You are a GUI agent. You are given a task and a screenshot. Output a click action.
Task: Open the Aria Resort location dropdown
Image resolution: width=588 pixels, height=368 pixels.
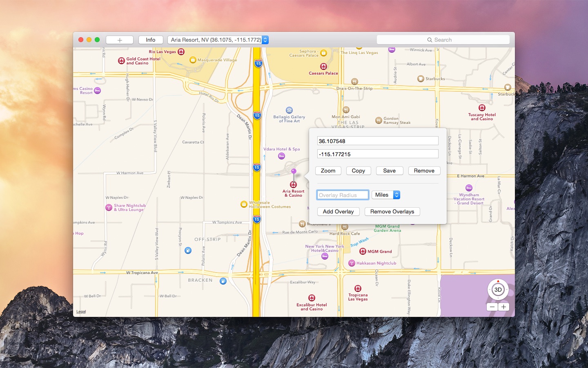click(x=218, y=40)
